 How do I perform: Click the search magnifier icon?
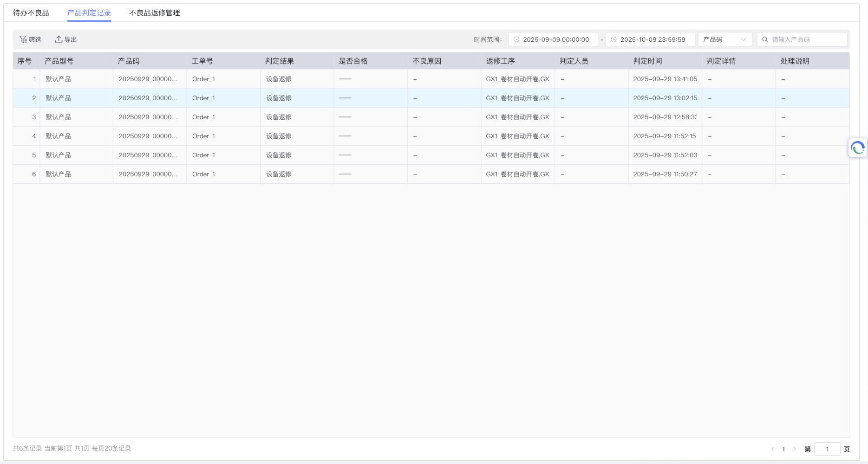[765, 39]
